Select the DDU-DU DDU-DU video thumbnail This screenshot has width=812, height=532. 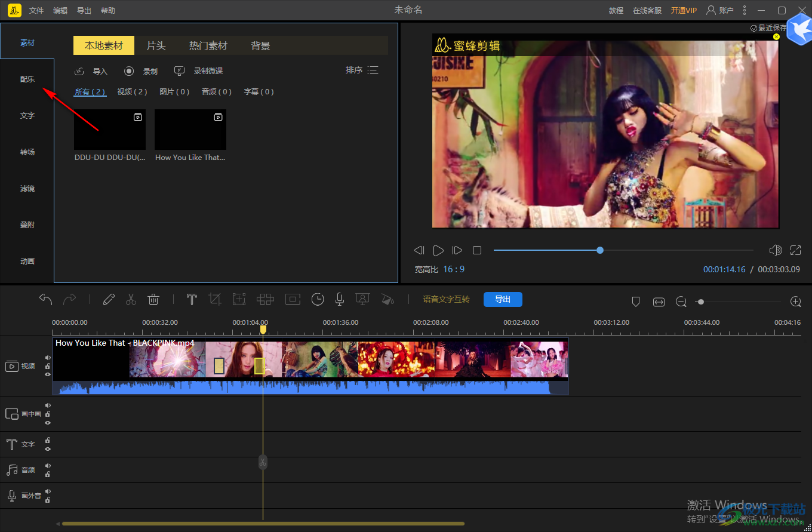click(110, 130)
